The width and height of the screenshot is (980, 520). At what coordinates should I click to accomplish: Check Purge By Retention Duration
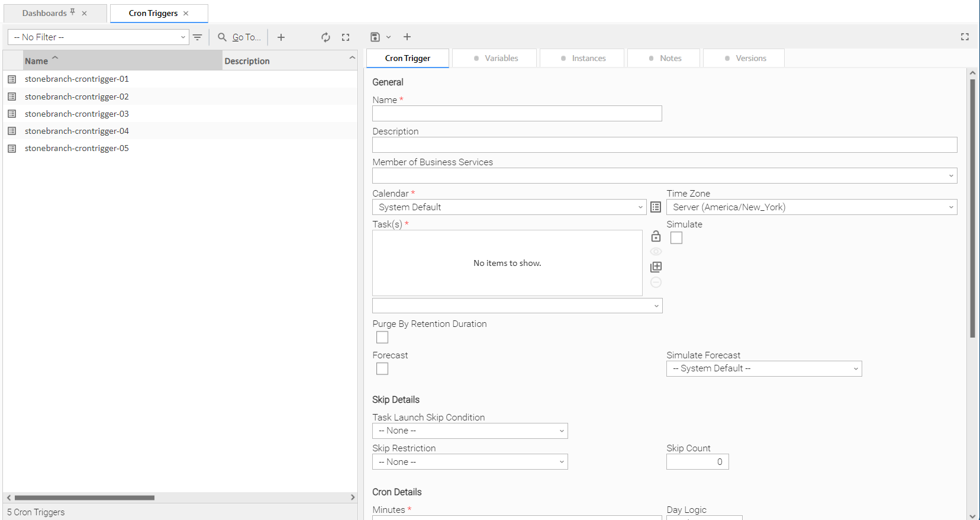point(382,338)
